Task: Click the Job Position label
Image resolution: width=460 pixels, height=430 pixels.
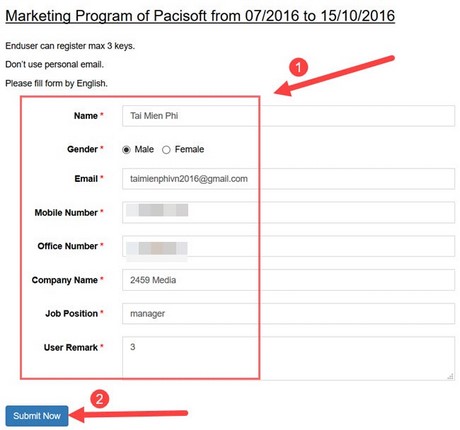Action: (x=71, y=314)
